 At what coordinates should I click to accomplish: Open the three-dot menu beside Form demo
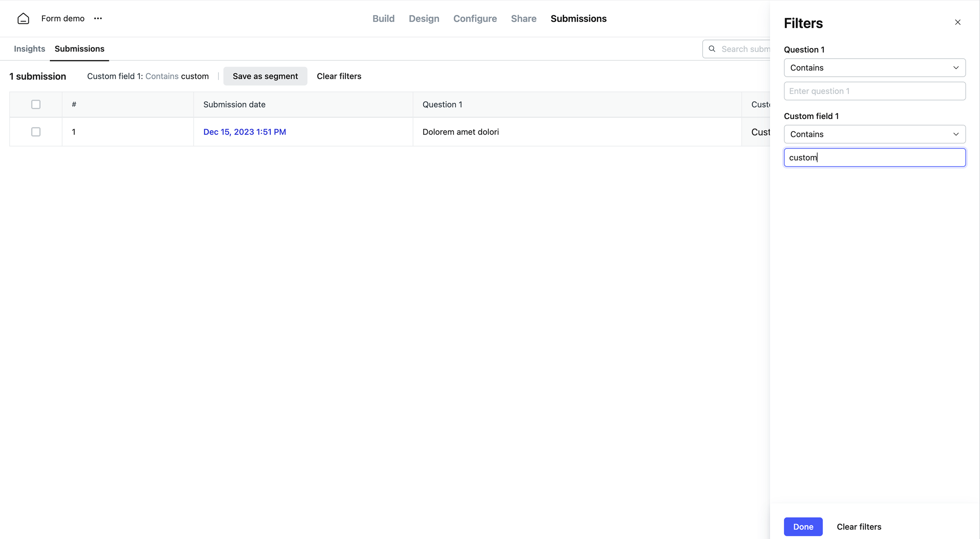pos(98,19)
